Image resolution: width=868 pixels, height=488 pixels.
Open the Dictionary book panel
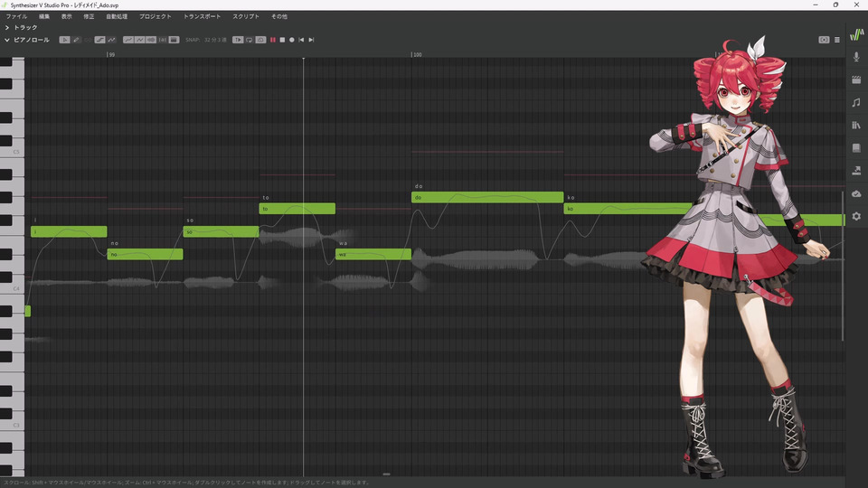tap(856, 147)
